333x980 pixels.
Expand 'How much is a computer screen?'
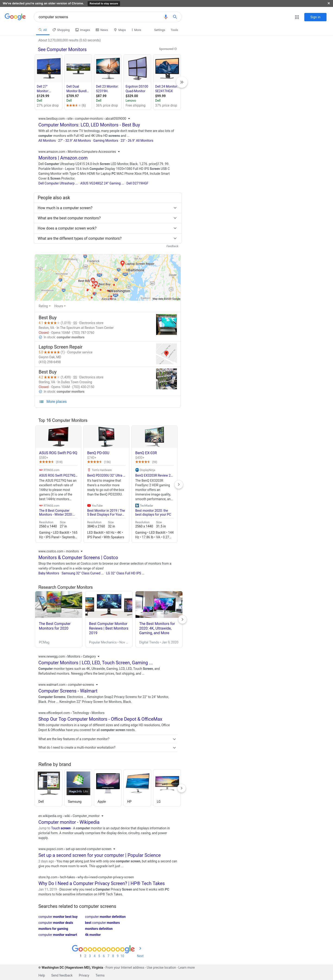click(108, 208)
